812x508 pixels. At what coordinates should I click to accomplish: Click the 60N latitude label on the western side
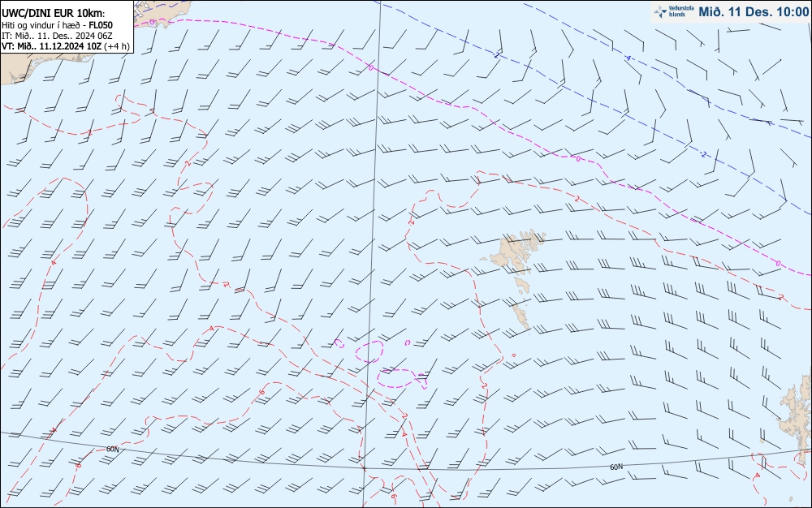(x=112, y=449)
